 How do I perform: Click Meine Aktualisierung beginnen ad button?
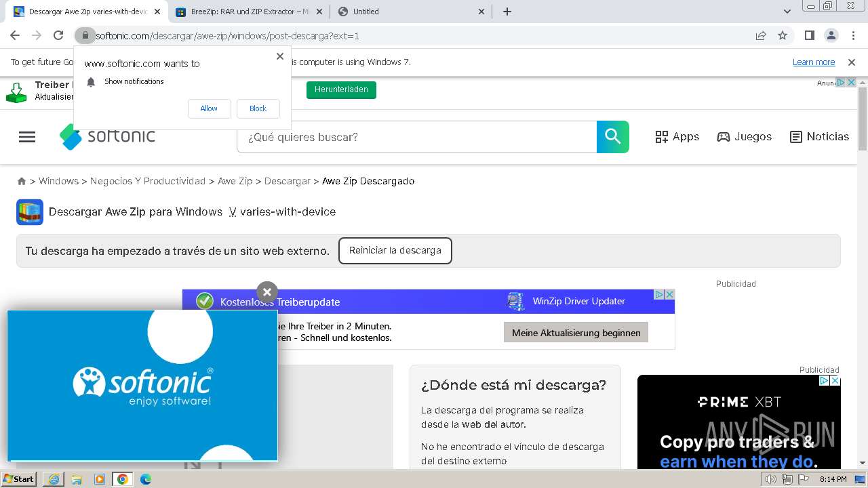(576, 333)
